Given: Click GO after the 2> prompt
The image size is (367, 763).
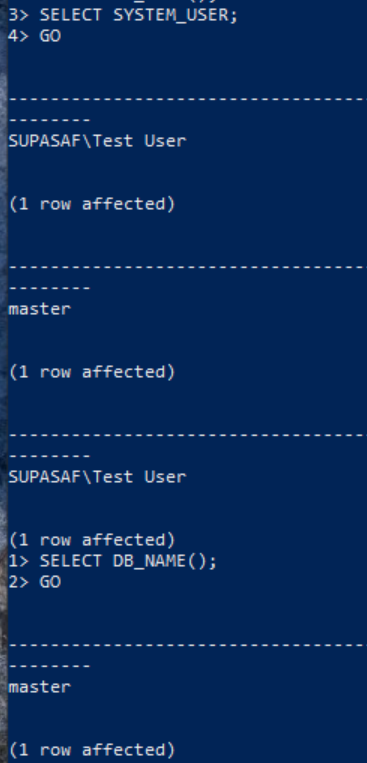Looking at the screenshot, I should pos(50,582).
